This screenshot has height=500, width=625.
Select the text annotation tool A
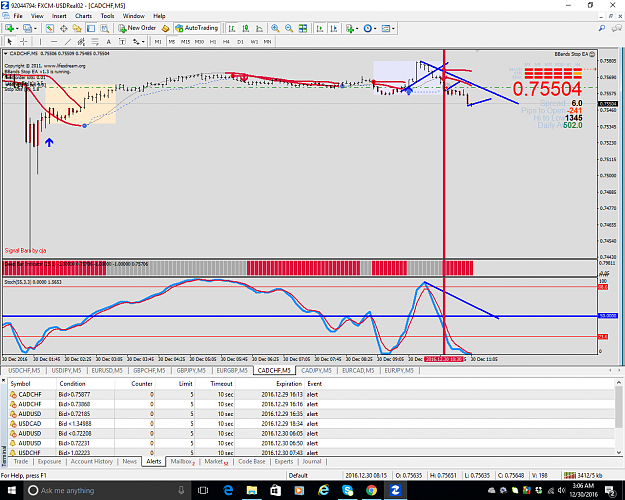(x=108, y=41)
